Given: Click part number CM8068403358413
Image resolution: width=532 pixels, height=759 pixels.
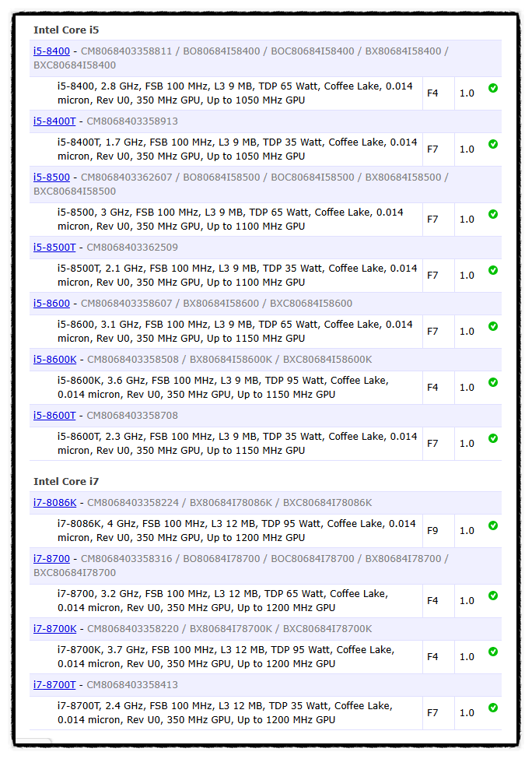Looking at the screenshot, I should click(x=132, y=685).
